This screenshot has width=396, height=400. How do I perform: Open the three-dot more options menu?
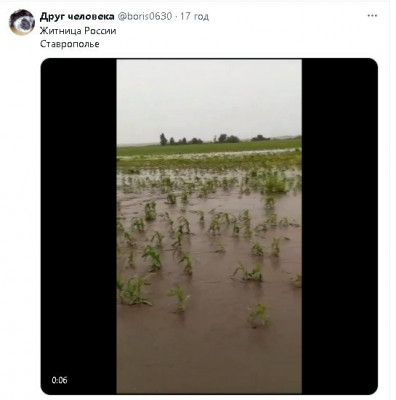click(x=372, y=16)
